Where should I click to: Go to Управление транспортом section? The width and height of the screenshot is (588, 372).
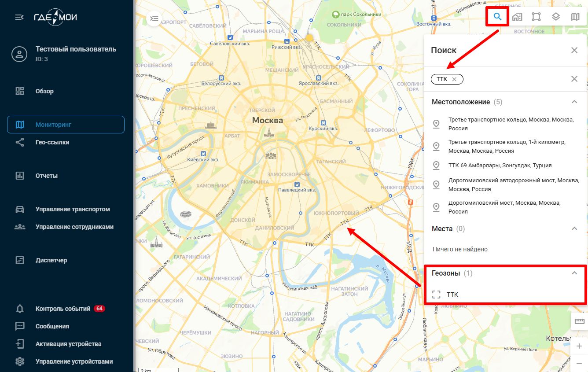[x=73, y=209]
